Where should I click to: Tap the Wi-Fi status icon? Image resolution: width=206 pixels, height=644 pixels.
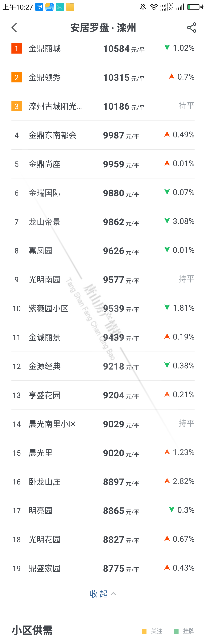coord(154,7)
